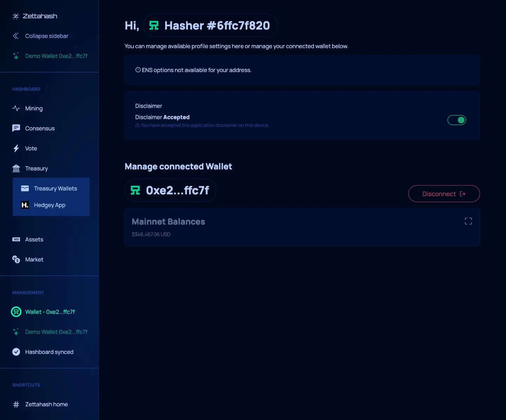This screenshot has width=506, height=420.
Task: Select Treasury Wallets submenu item
Action: coord(51,188)
